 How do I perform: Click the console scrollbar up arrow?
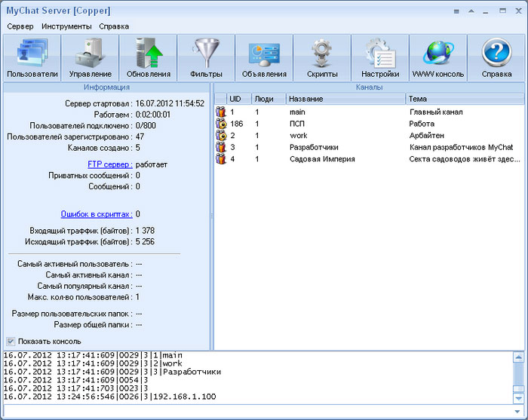[x=518, y=357]
